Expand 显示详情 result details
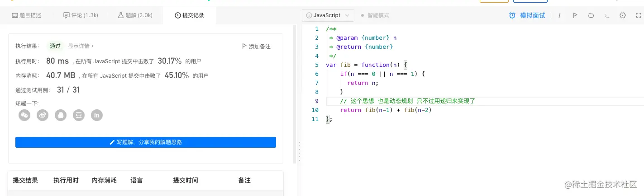The width and height of the screenshot is (644, 196). click(81, 46)
